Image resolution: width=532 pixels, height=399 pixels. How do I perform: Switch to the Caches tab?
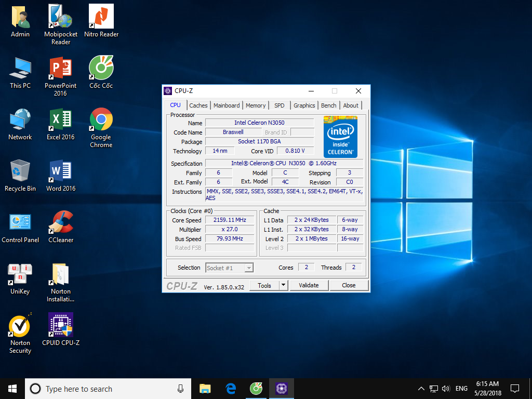click(x=198, y=105)
